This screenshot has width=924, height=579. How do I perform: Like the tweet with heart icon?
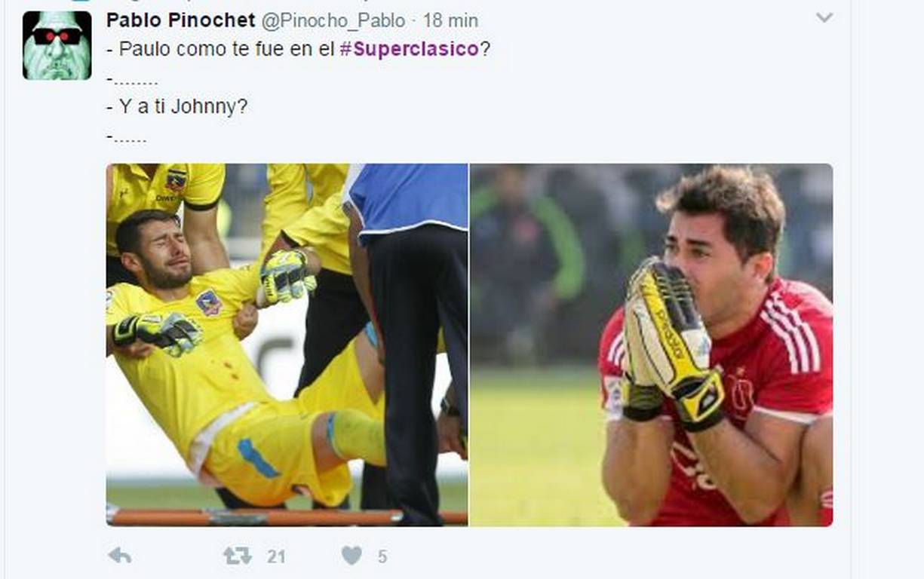(351, 556)
